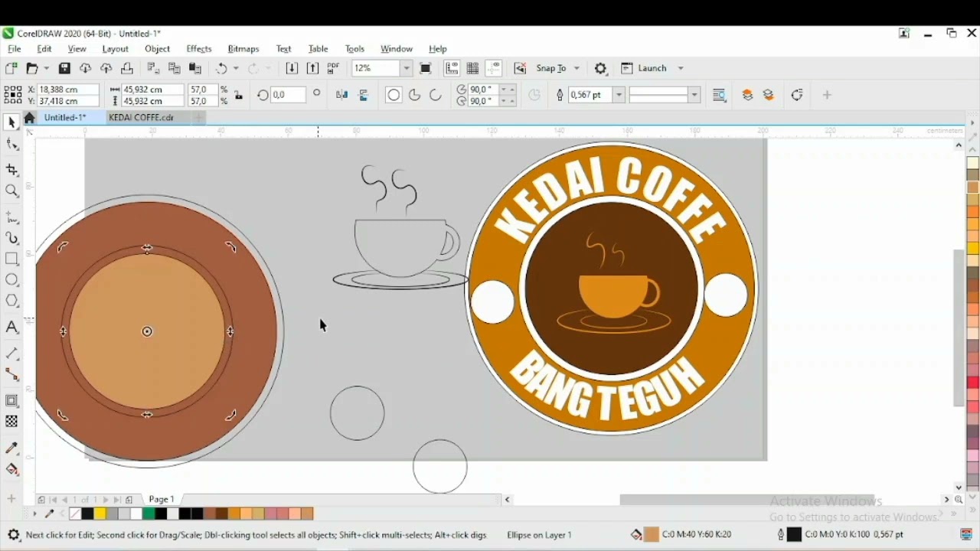This screenshot has height=551, width=980.
Task: Click the rotation angle field
Action: pyautogui.click(x=288, y=95)
